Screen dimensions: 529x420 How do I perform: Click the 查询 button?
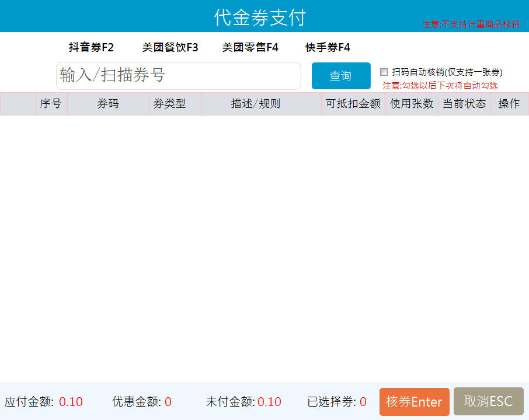341,76
